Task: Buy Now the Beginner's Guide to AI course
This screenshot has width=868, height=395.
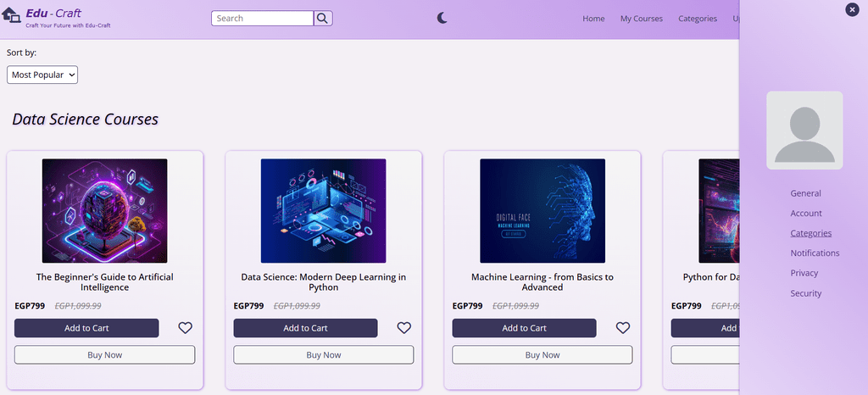Action: (104, 354)
